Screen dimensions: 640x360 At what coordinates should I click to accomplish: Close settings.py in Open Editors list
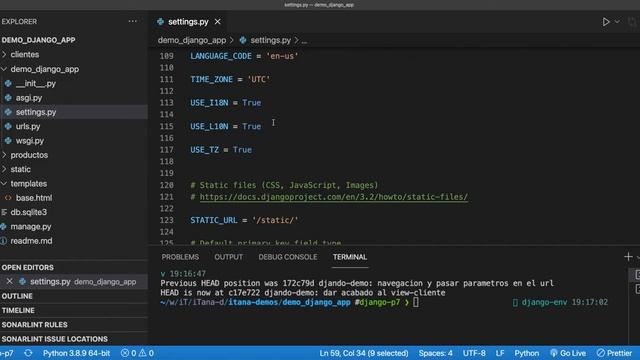click(x=9, y=281)
